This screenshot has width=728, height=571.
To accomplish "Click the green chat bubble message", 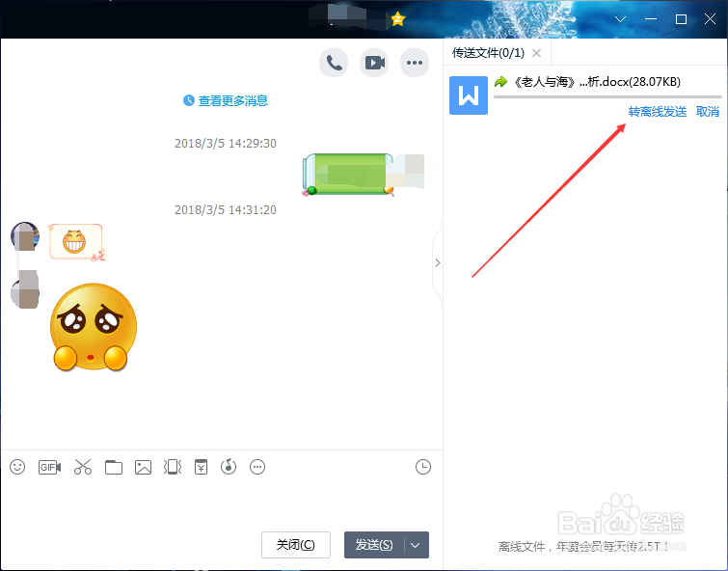I will click(348, 174).
